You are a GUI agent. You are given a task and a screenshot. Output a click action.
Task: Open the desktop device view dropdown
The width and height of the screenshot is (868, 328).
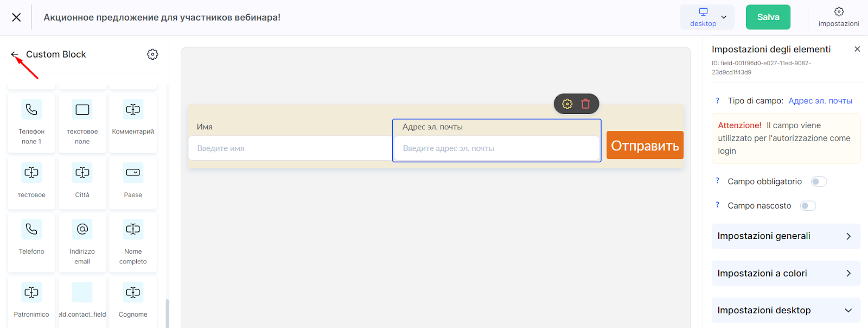707,17
